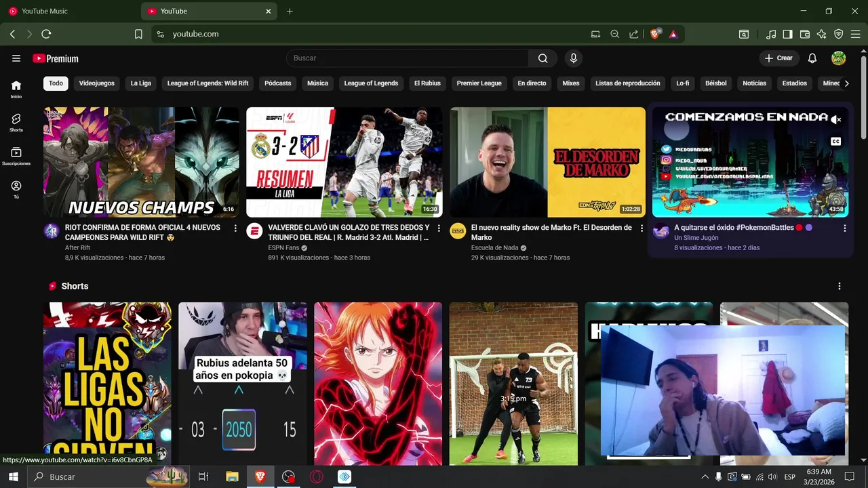The height and width of the screenshot is (488, 868).
Task: Start voice search with microphone icon
Action: tap(574, 58)
